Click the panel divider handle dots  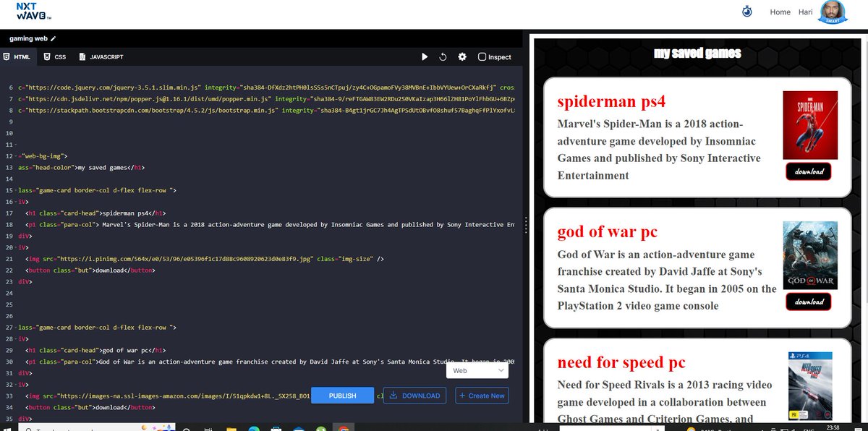coord(526,224)
